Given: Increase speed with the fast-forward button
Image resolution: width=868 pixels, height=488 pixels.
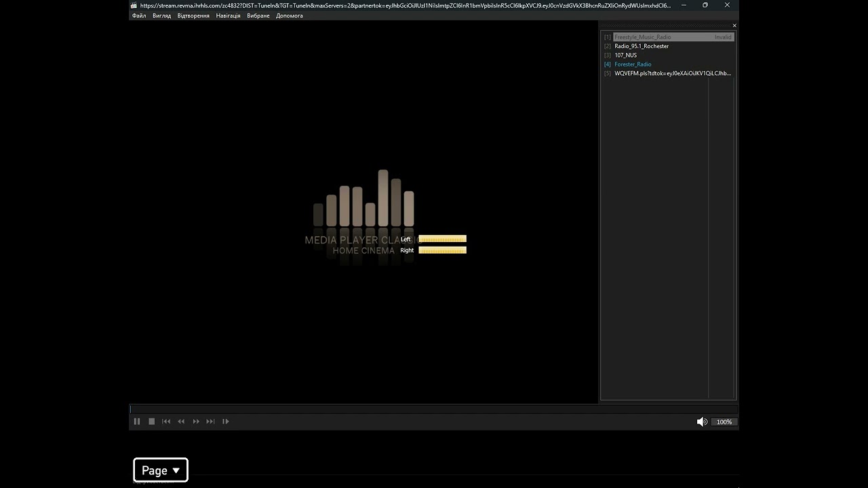Looking at the screenshot, I should tap(196, 422).
